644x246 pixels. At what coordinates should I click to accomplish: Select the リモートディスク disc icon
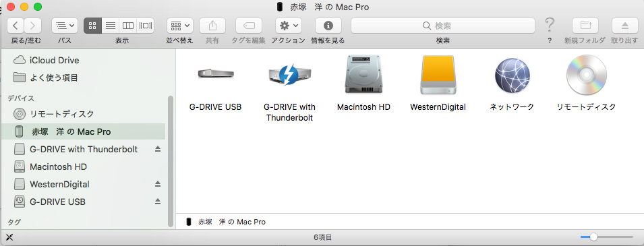point(586,75)
